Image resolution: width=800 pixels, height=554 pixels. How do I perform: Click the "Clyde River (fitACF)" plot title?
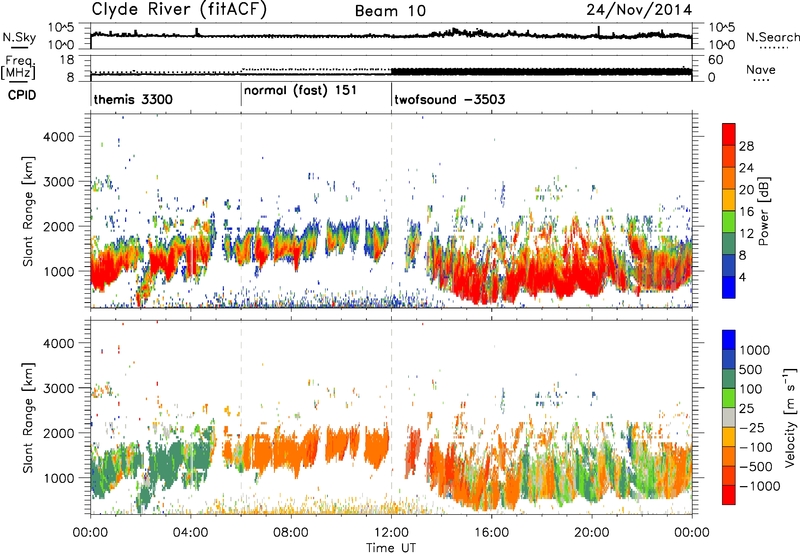[x=179, y=9]
